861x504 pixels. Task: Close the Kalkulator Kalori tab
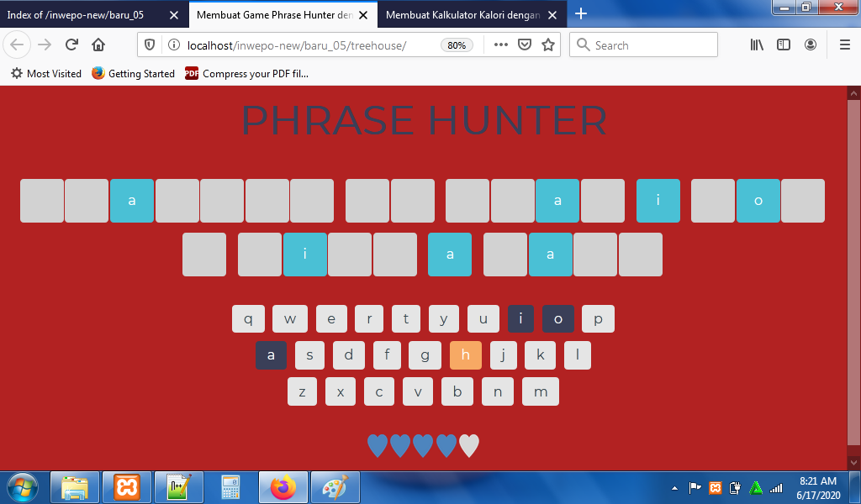[552, 15]
